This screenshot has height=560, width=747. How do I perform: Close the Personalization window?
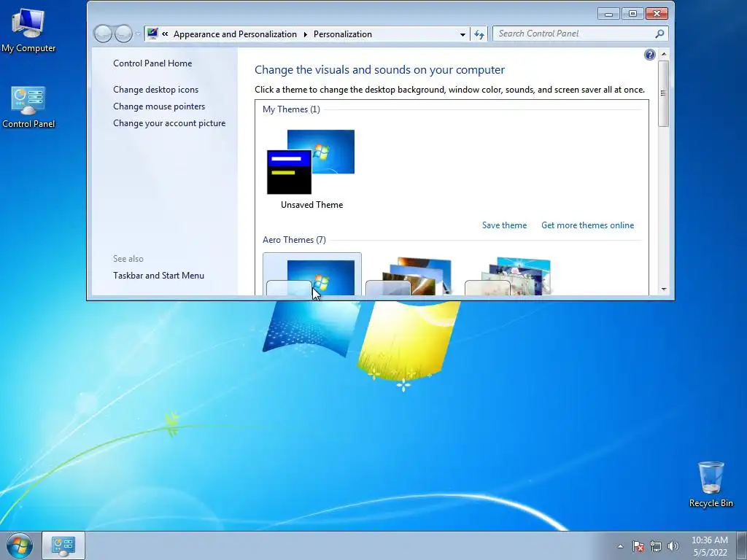pyautogui.click(x=657, y=14)
